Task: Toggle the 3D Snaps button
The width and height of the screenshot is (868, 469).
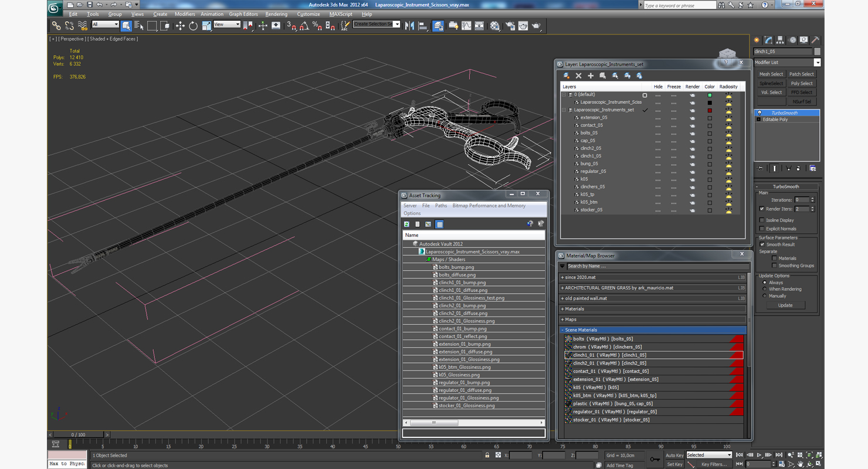Action: [x=291, y=26]
